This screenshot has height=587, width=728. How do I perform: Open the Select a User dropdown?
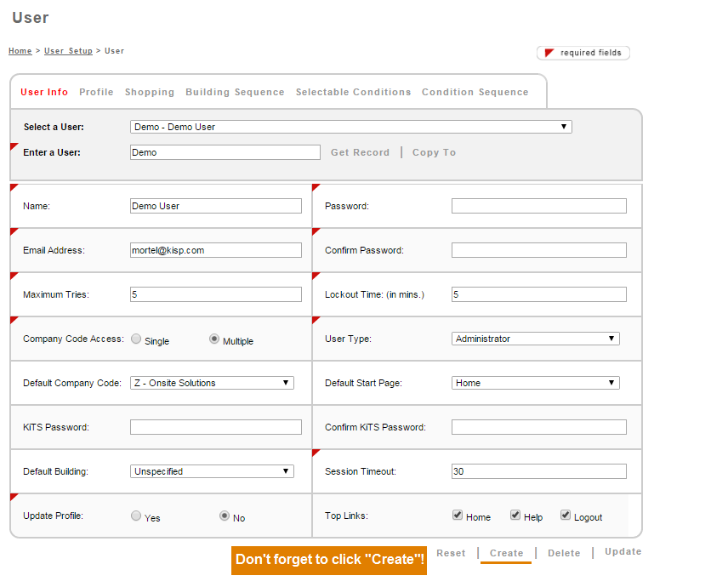click(350, 127)
